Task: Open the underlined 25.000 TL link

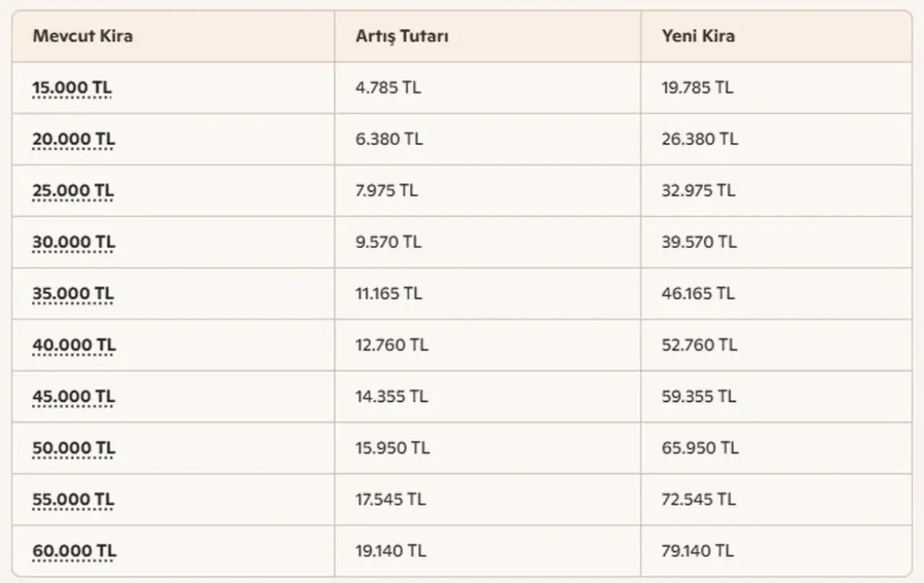Action: click(x=73, y=191)
